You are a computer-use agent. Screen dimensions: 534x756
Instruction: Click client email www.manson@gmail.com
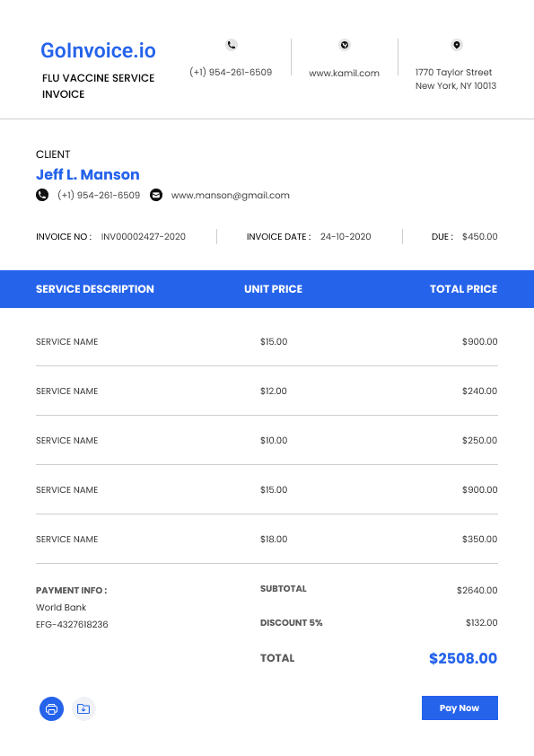tap(231, 195)
